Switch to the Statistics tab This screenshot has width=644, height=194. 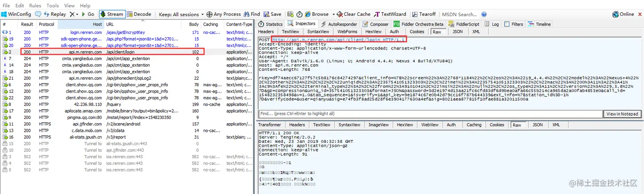[x=270, y=24]
